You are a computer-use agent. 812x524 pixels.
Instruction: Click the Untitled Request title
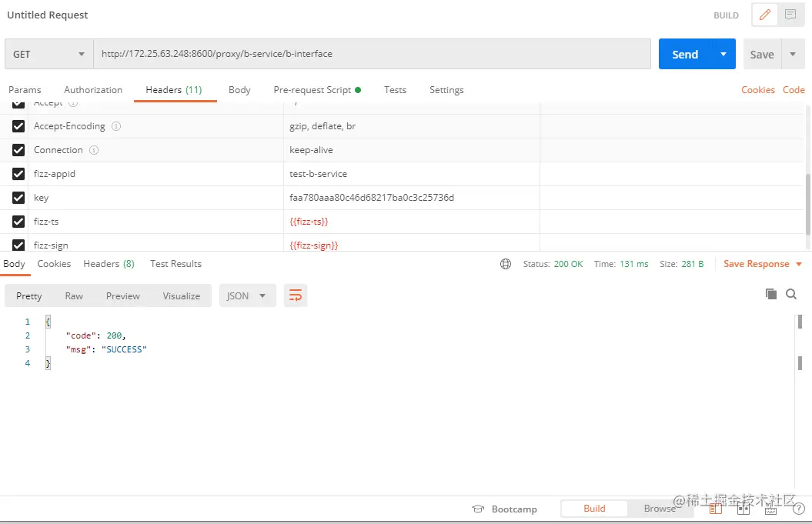click(47, 15)
